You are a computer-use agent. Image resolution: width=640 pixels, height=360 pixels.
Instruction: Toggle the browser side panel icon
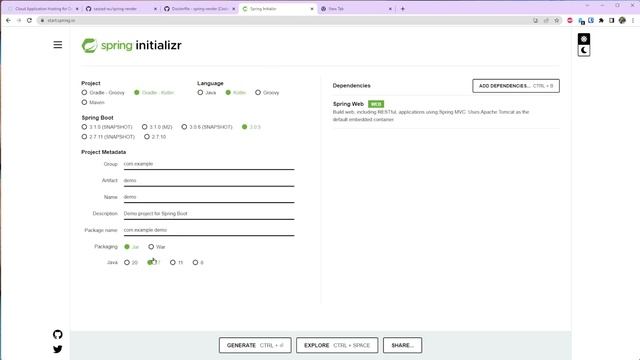click(x=611, y=20)
